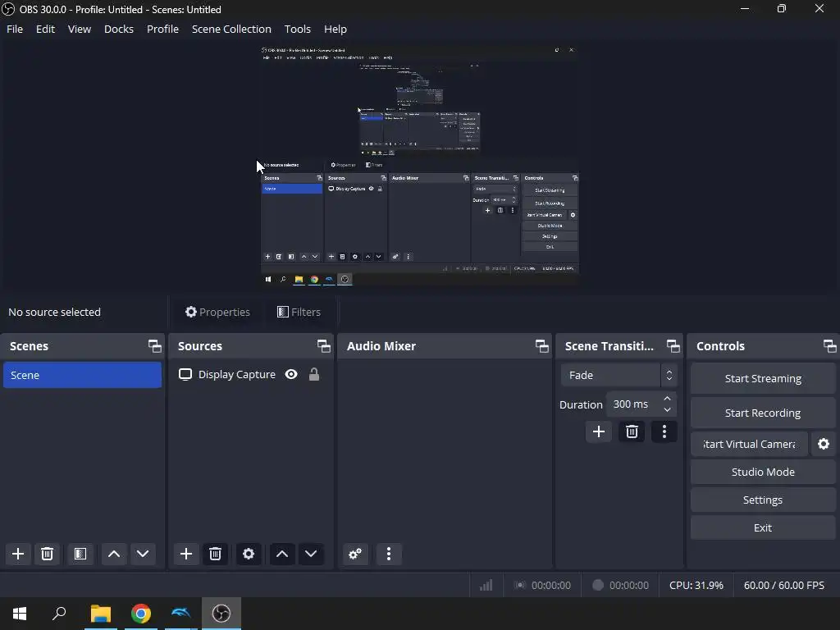This screenshot has height=630, width=840.
Task: Undock the Audio Mixer panel
Action: click(x=541, y=346)
